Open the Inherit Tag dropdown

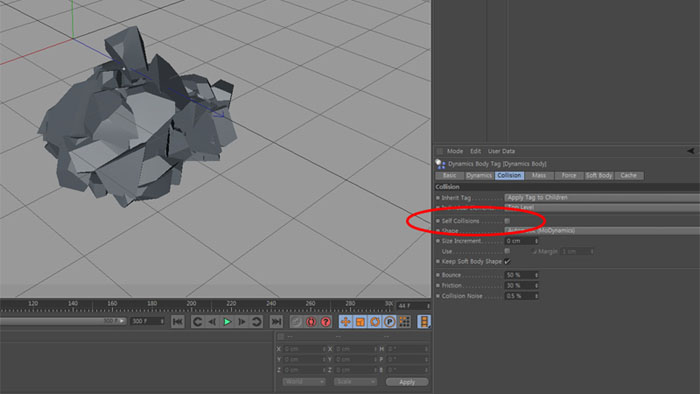pos(602,197)
